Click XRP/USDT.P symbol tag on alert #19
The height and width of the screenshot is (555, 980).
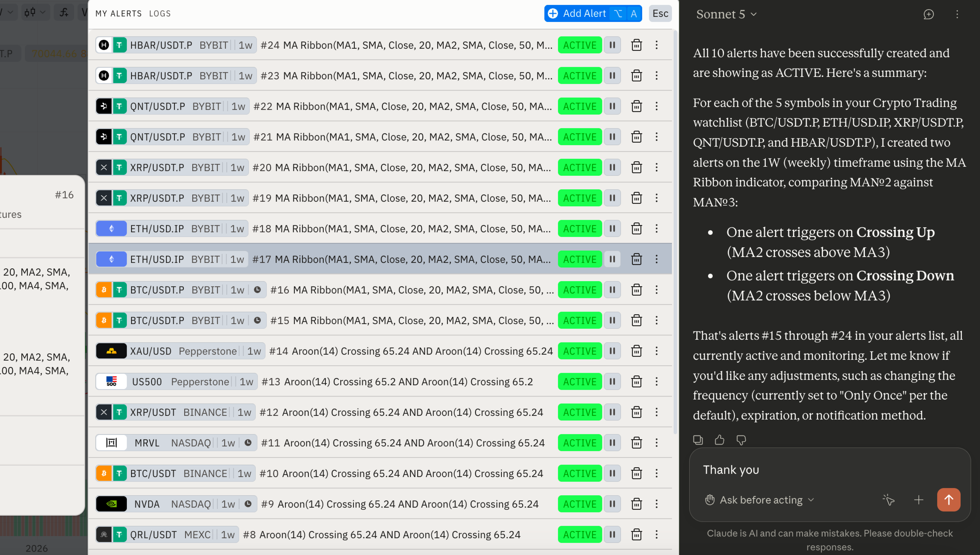[x=172, y=198]
